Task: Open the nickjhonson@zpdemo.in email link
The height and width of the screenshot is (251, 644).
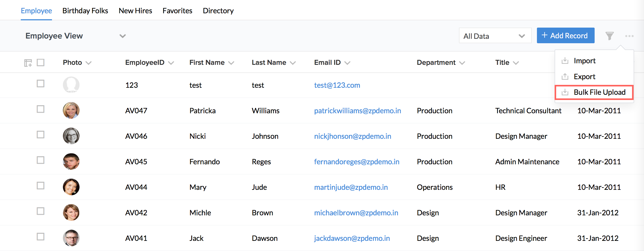Action: point(352,136)
